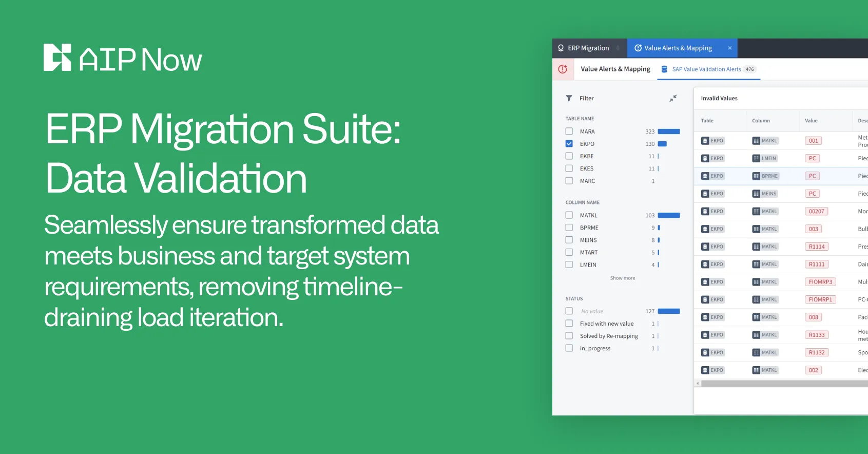Click the EKPO table icon in the 00207 row
This screenshot has width=868, height=454.
705,212
